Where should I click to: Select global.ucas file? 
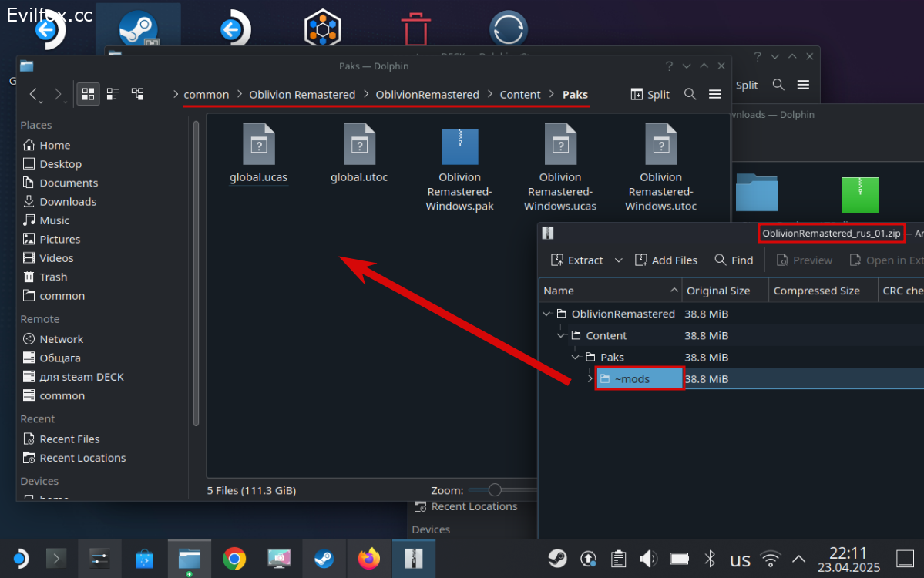coord(259,153)
